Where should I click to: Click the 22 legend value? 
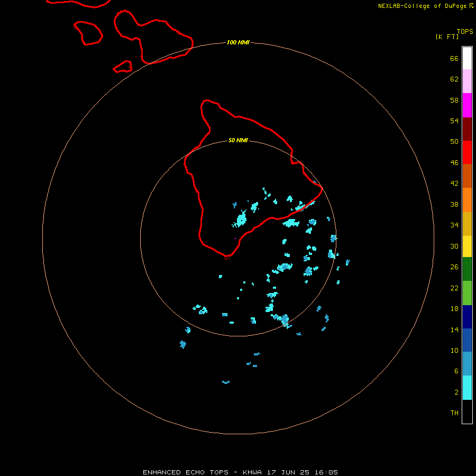(454, 288)
